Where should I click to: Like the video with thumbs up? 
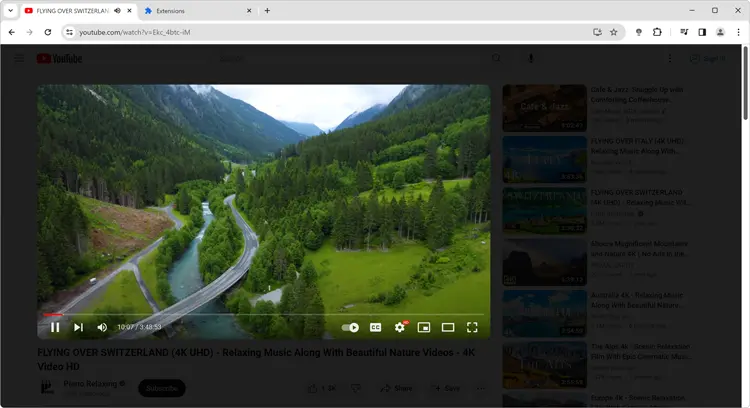322,388
